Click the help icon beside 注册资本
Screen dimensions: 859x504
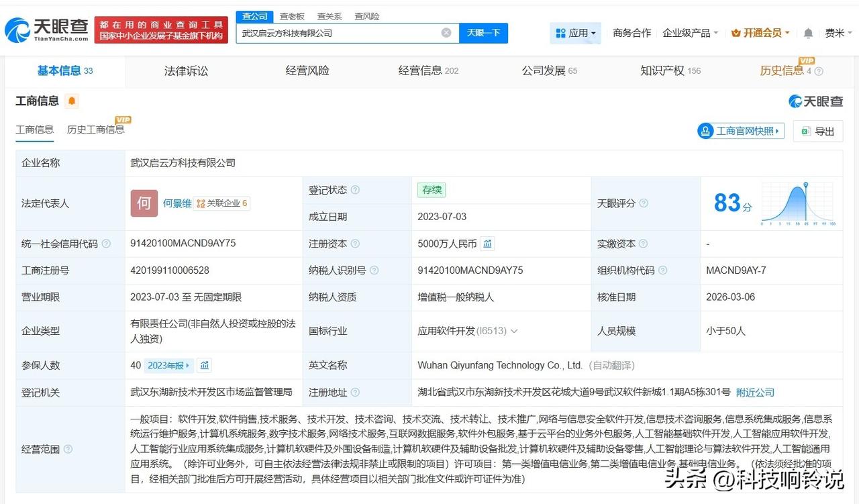tap(355, 244)
